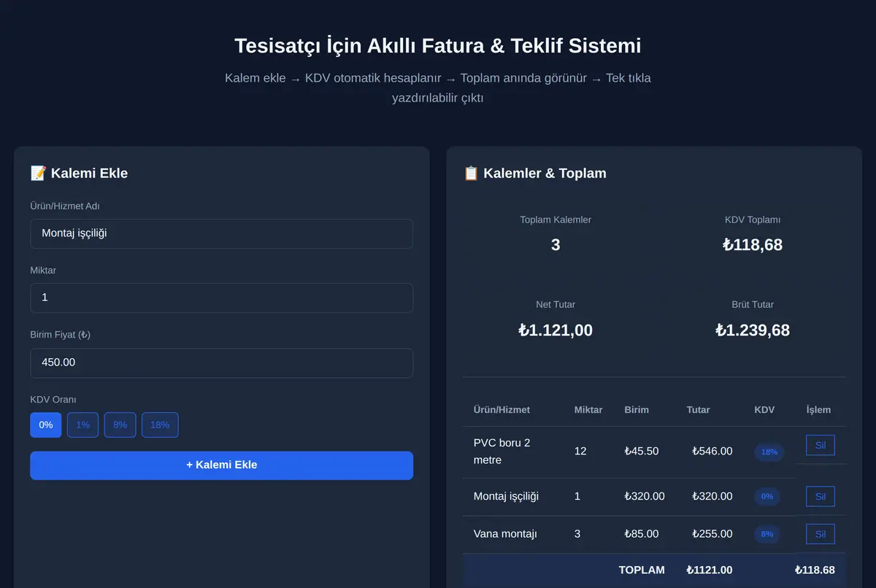This screenshot has width=876, height=588.
Task: Click the Brüt Tutar value ₺1.239,68
Action: [x=753, y=330]
